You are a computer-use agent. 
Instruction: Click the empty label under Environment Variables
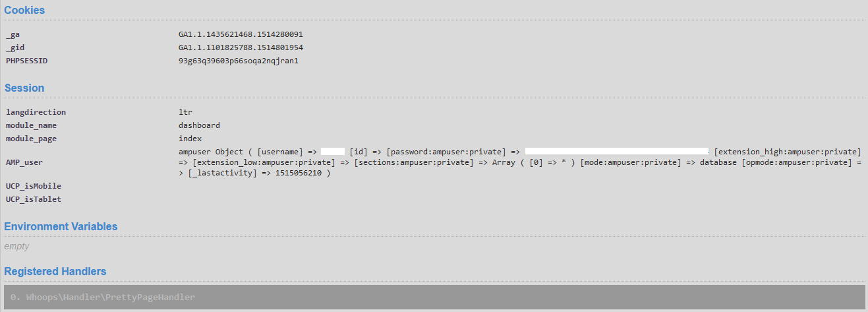pos(16,247)
